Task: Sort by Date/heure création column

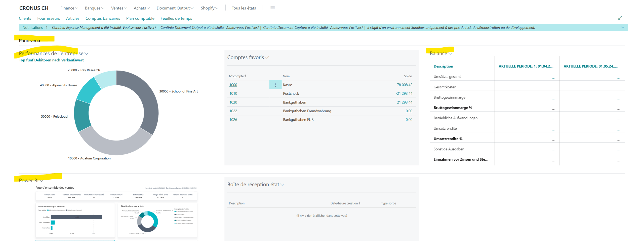Action: pyautogui.click(x=345, y=203)
